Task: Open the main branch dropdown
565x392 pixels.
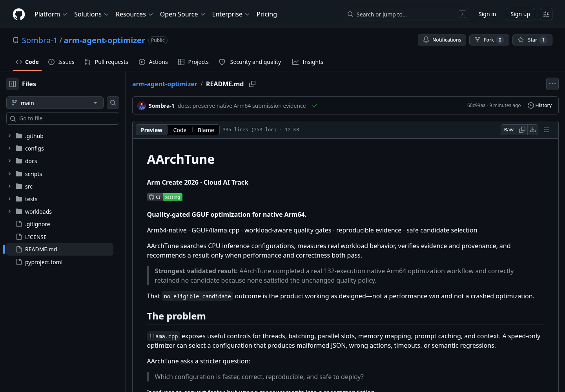Action: coord(55,103)
